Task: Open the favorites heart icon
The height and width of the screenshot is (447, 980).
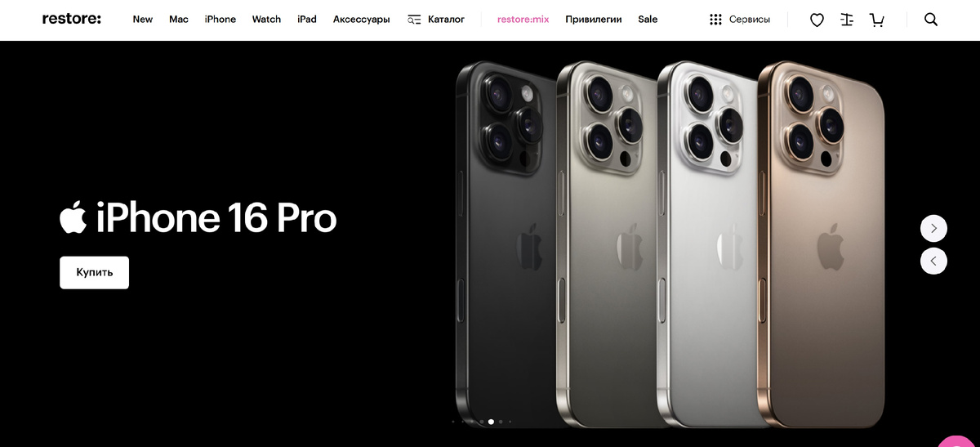Action: (817, 20)
